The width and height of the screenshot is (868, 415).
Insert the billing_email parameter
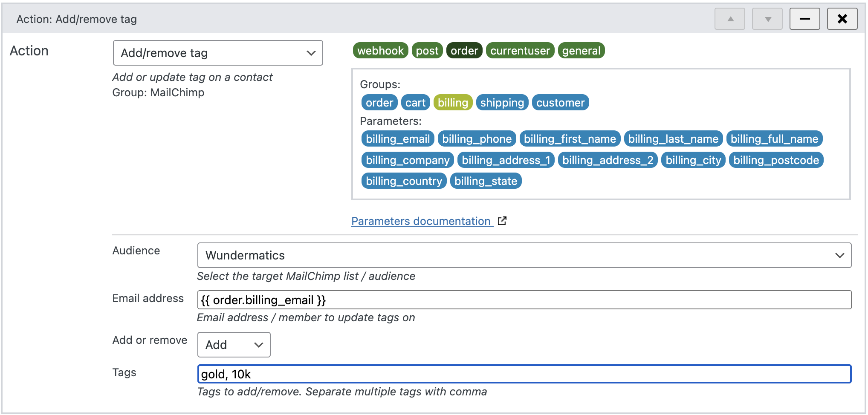click(x=397, y=138)
